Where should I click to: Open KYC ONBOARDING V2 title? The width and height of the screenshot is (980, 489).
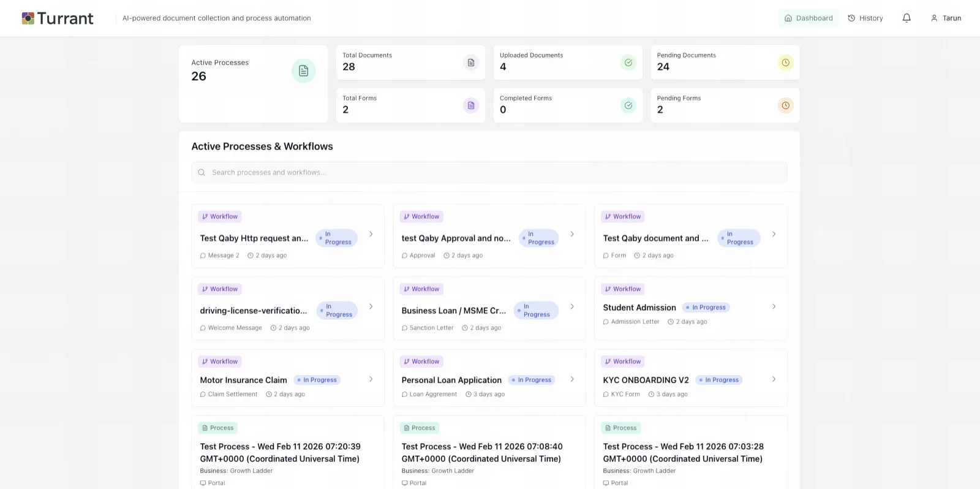click(x=646, y=380)
